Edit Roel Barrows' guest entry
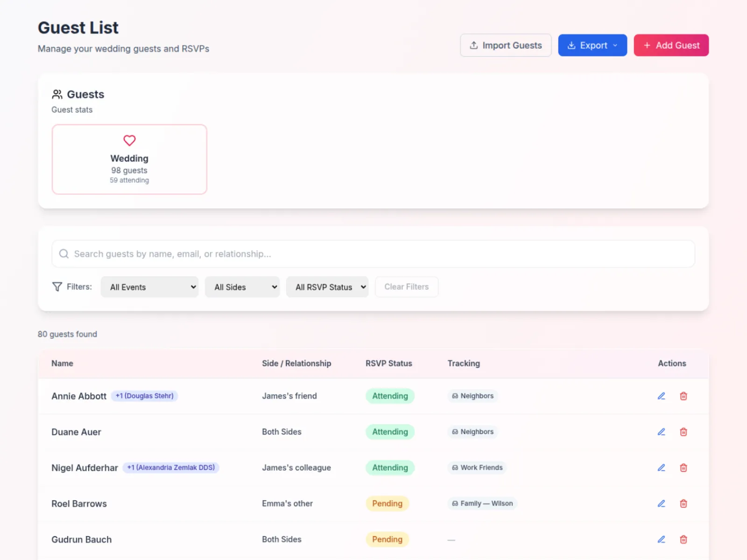Viewport: 747px width, 560px height. pos(661,504)
